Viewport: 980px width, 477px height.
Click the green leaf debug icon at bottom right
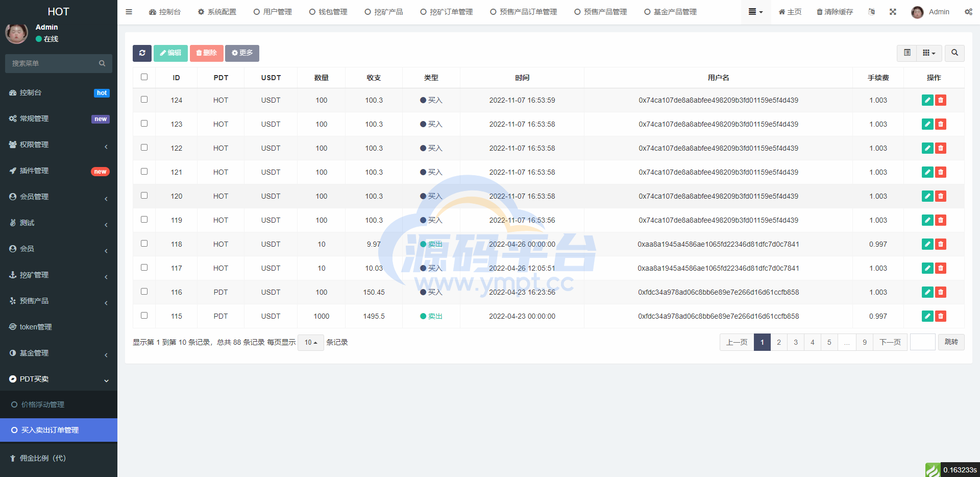pos(933,470)
